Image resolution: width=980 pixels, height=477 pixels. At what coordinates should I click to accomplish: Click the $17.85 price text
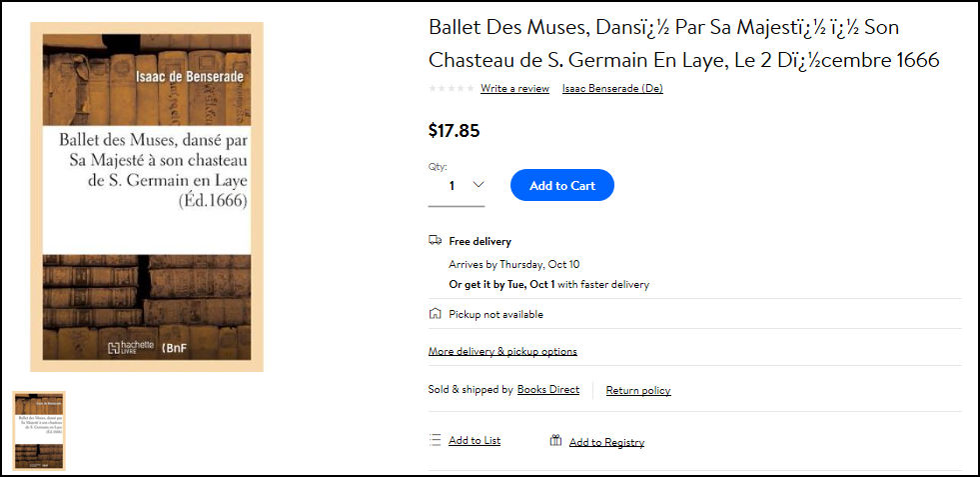click(454, 130)
